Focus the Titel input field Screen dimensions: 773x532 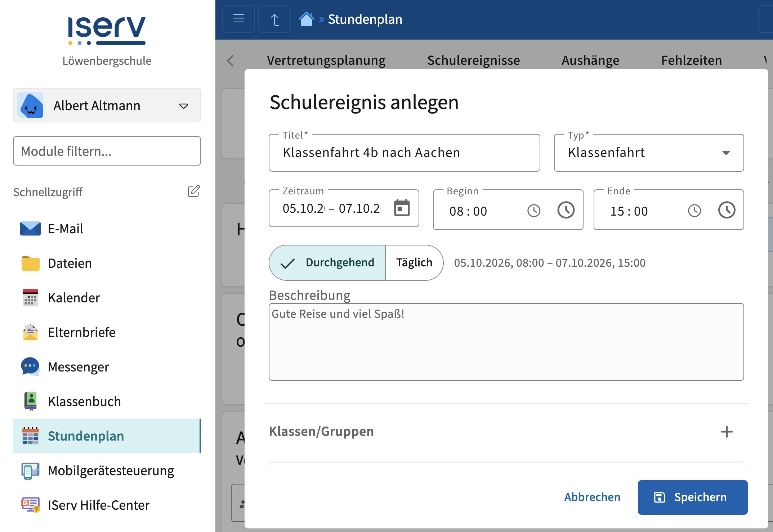point(404,153)
